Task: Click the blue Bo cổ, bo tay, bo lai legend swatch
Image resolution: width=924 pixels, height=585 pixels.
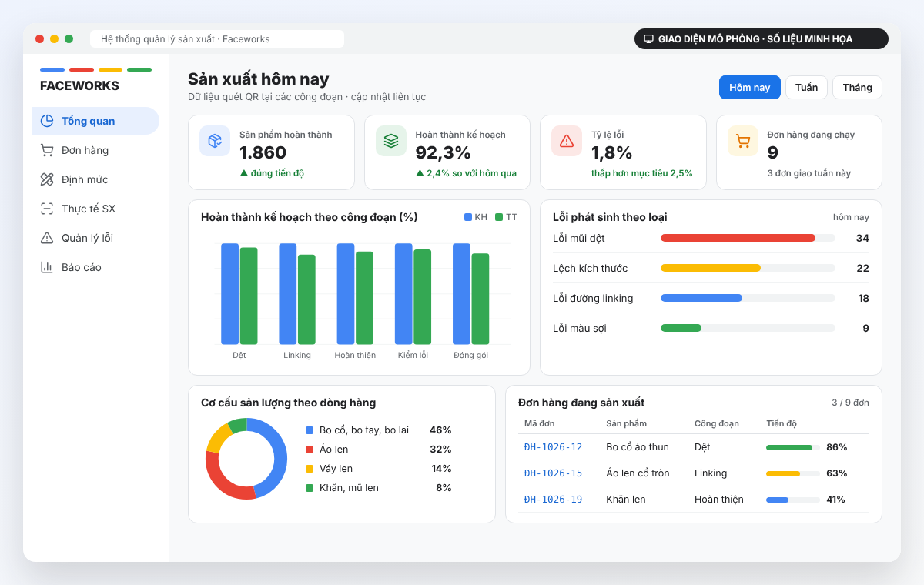Action: (310, 430)
